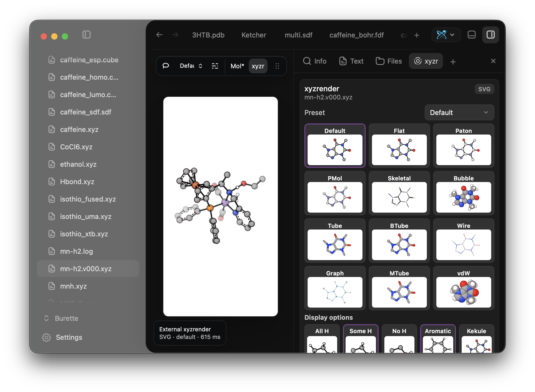
Task: Select the MTube preset thumbnail
Action: tap(399, 288)
